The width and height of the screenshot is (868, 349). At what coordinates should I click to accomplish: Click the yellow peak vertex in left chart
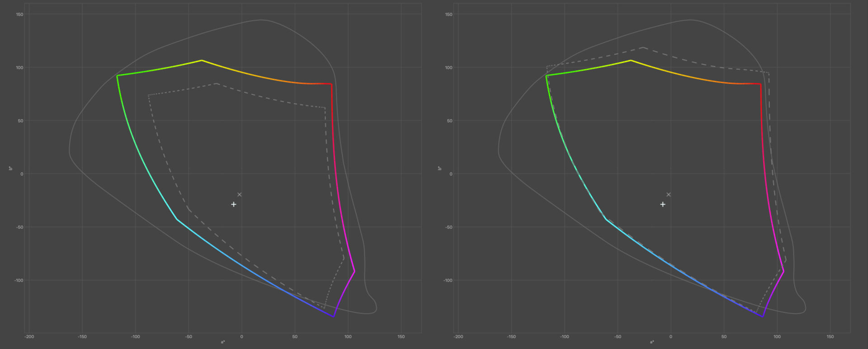(202, 60)
